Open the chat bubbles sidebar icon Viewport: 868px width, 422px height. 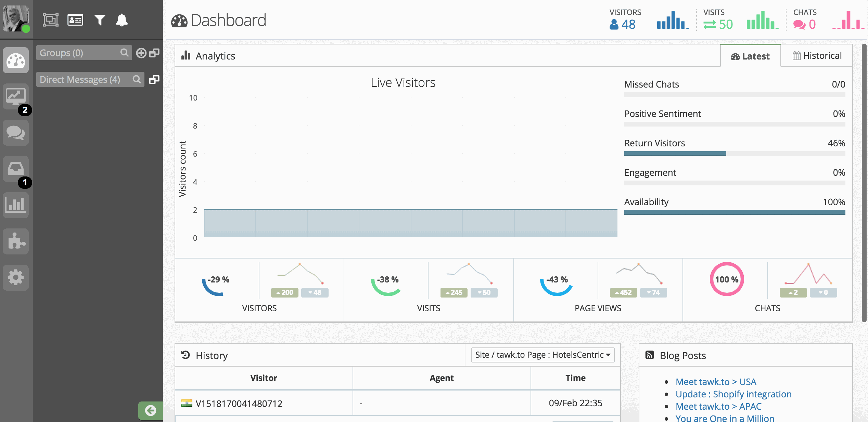tap(16, 133)
